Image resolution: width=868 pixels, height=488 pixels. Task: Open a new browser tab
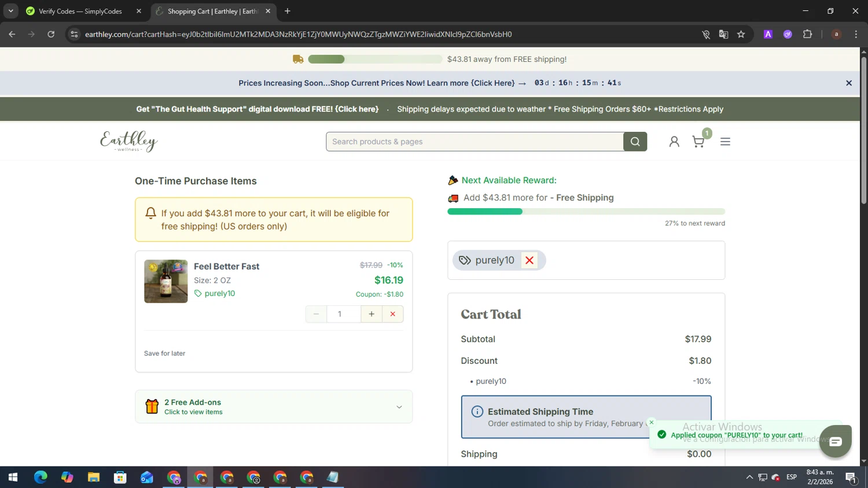(288, 11)
